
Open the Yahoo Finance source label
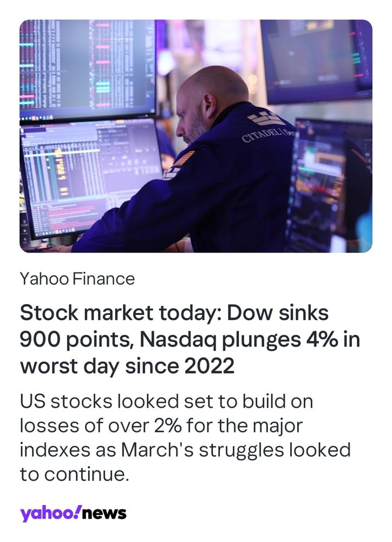(x=77, y=279)
